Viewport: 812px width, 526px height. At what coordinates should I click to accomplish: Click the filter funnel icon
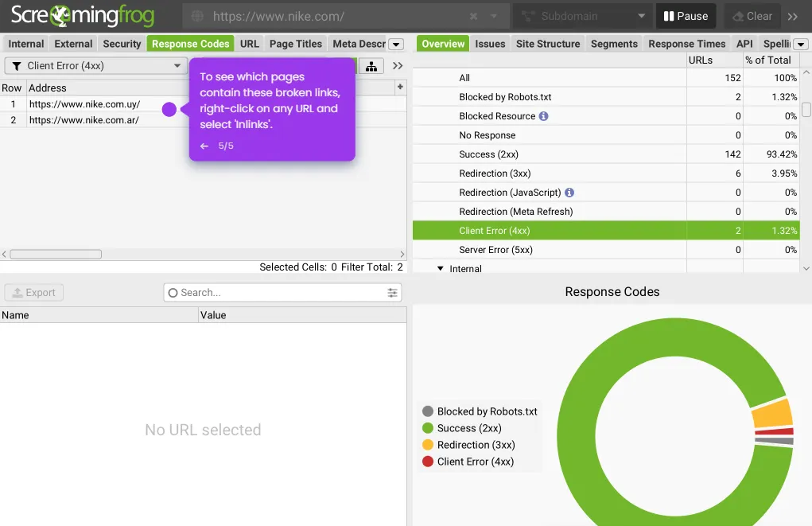[17, 66]
